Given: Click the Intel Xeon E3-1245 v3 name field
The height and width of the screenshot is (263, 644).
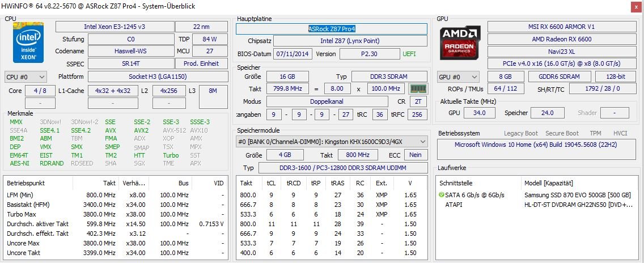Looking at the screenshot, I should (115, 27).
